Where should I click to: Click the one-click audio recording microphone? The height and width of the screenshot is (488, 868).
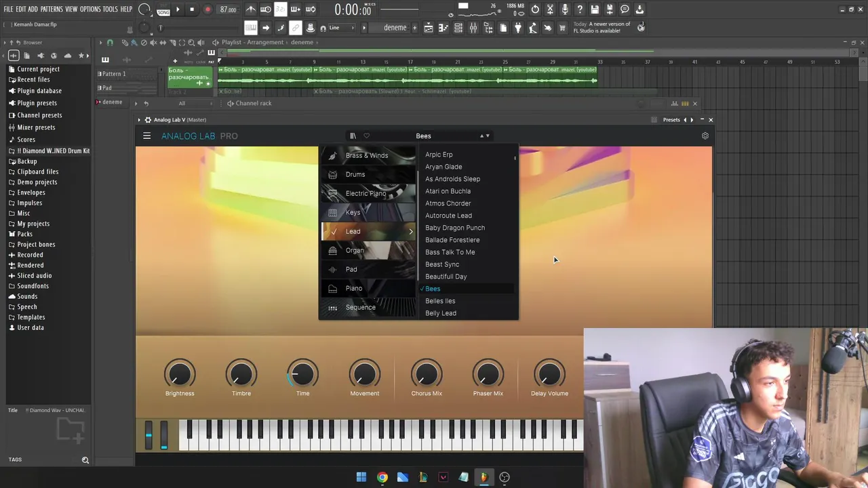[565, 9]
